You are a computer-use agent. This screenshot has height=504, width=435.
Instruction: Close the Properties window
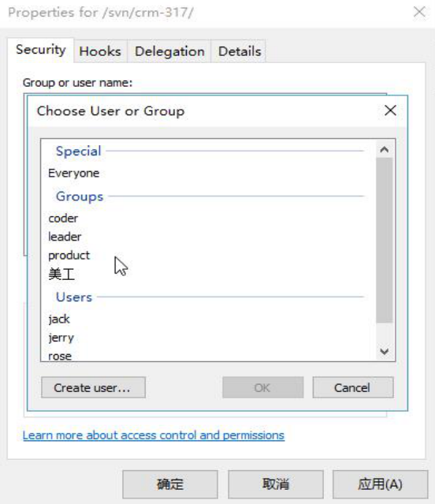419,12
